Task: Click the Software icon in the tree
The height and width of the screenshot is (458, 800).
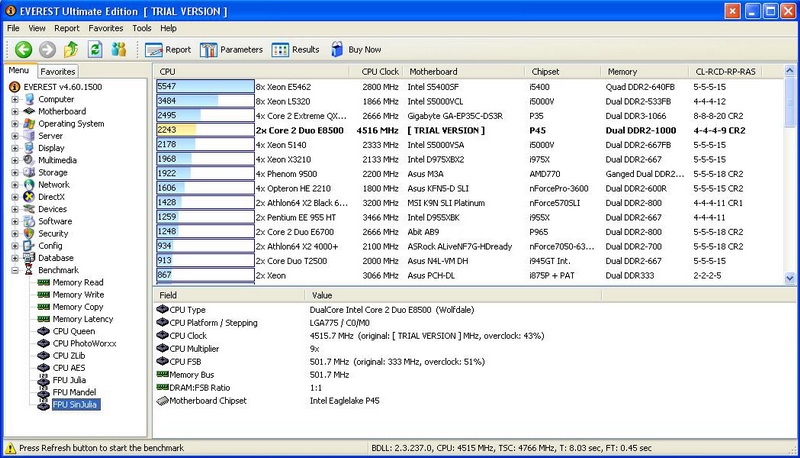Action: point(29,221)
